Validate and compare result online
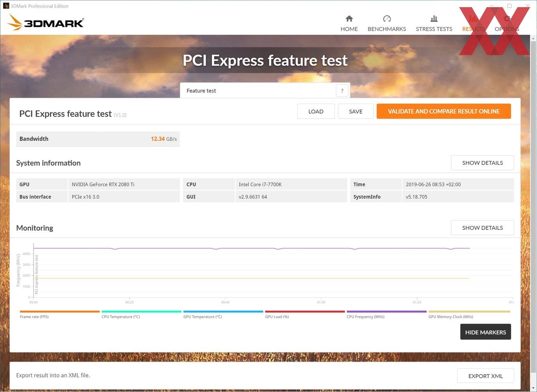 [x=444, y=111]
